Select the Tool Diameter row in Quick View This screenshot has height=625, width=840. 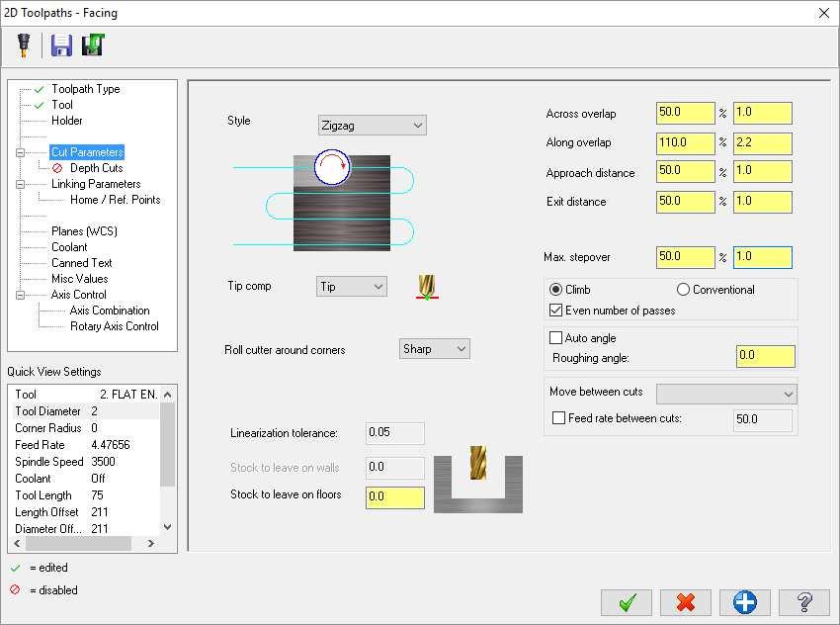point(85,411)
